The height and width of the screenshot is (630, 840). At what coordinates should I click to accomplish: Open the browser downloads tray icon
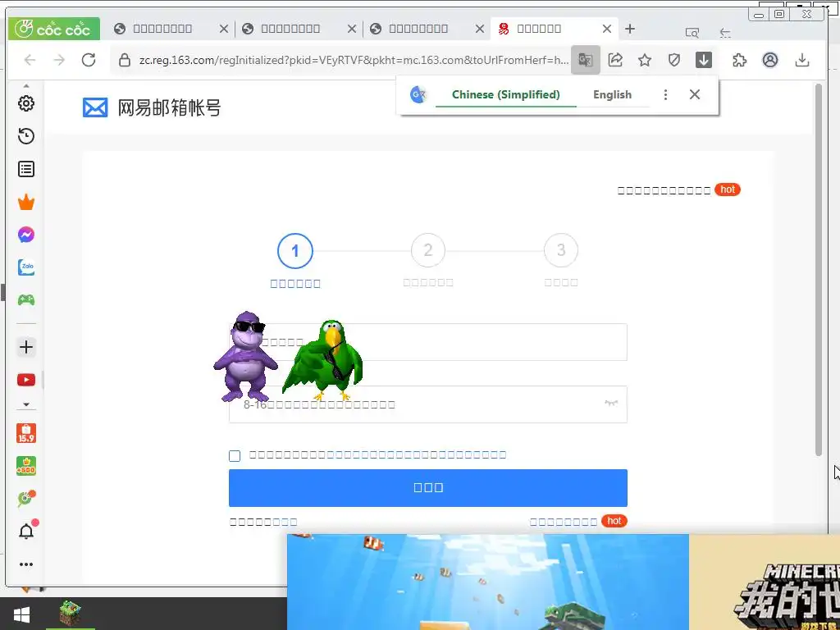point(802,60)
